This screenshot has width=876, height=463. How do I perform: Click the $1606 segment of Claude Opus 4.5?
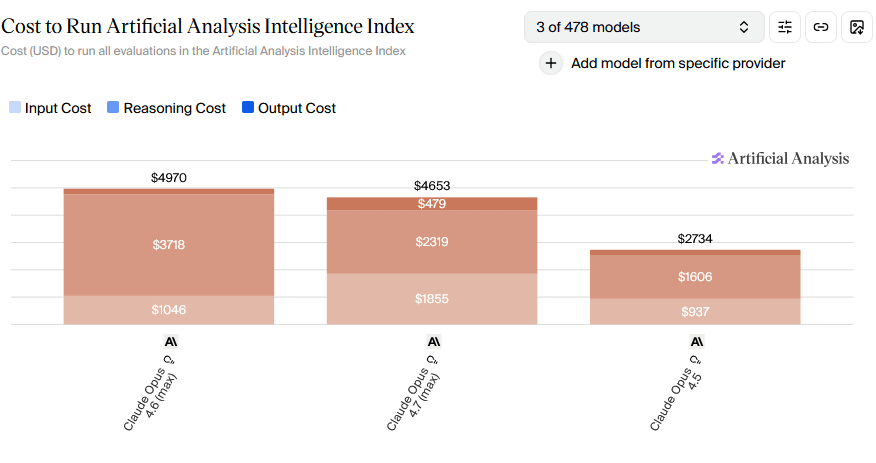[695, 277]
